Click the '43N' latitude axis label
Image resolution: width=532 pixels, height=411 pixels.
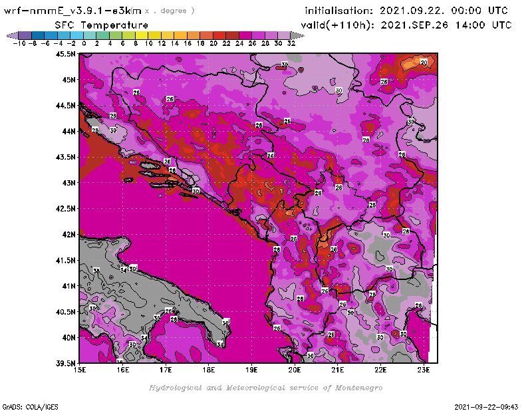click(68, 183)
